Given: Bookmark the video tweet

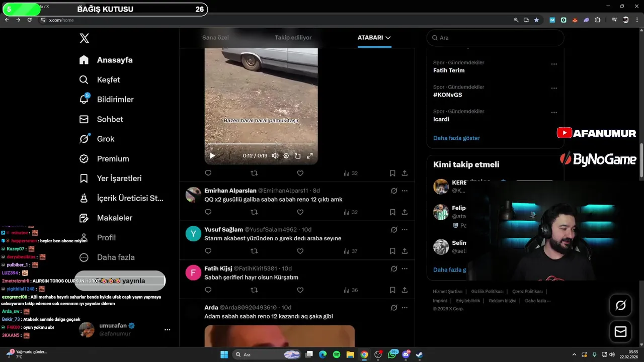Looking at the screenshot, I should tap(392, 173).
